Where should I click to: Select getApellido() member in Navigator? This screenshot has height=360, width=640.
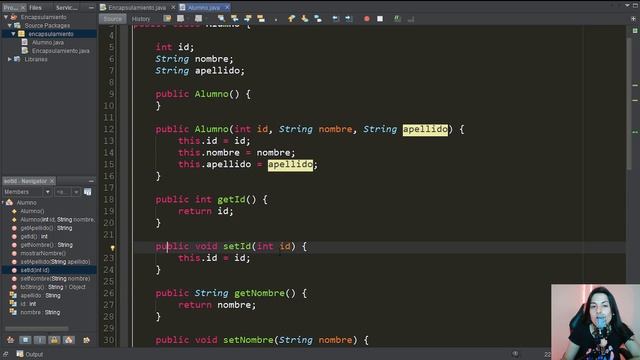tap(46, 228)
